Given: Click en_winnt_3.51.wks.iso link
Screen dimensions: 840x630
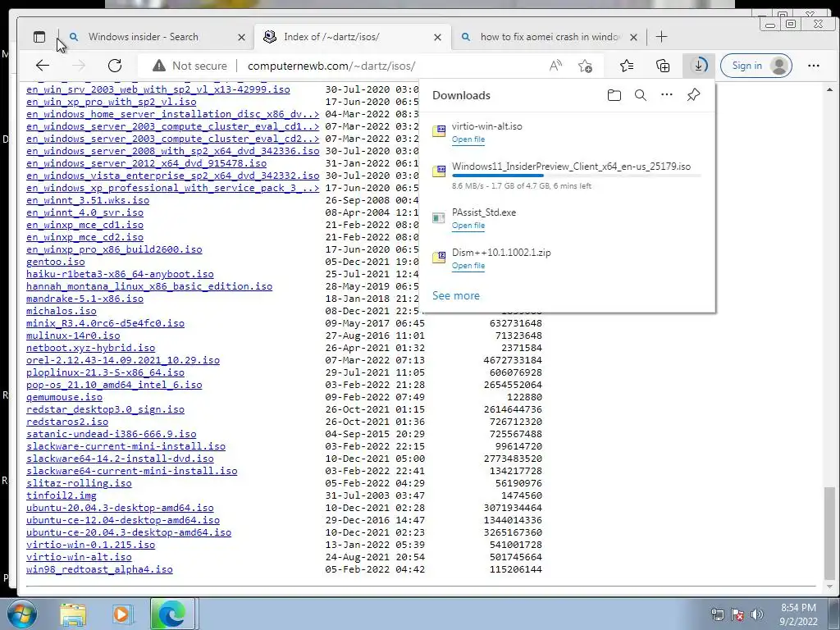Looking at the screenshot, I should click(88, 200).
